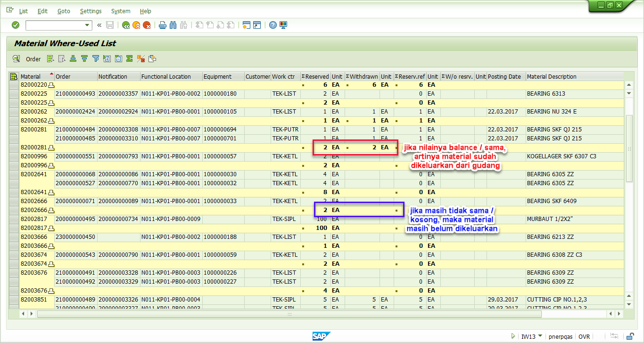
Task: Select the BEARING NU 324 E description cell
Action: point(575,112)
